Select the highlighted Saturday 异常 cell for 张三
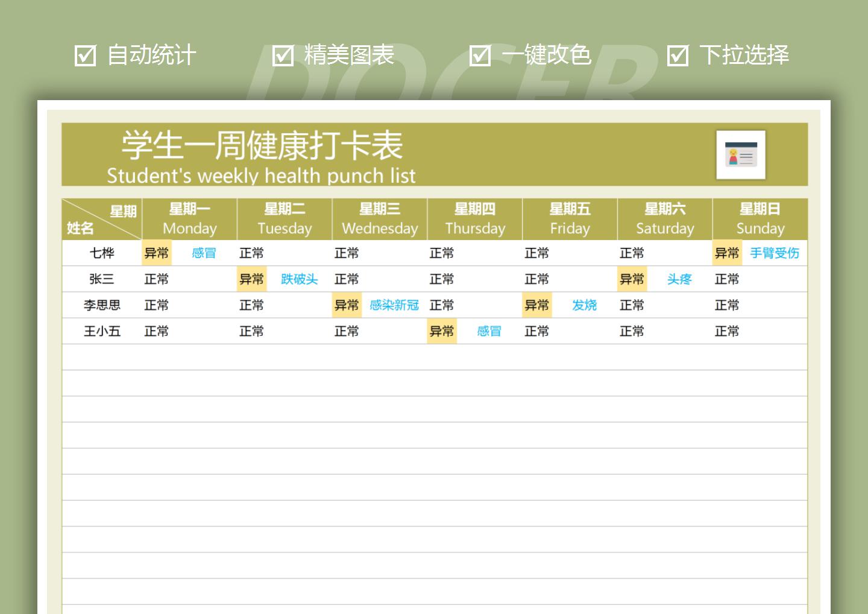This screenshot has width=868, height=614. point(632,279)
